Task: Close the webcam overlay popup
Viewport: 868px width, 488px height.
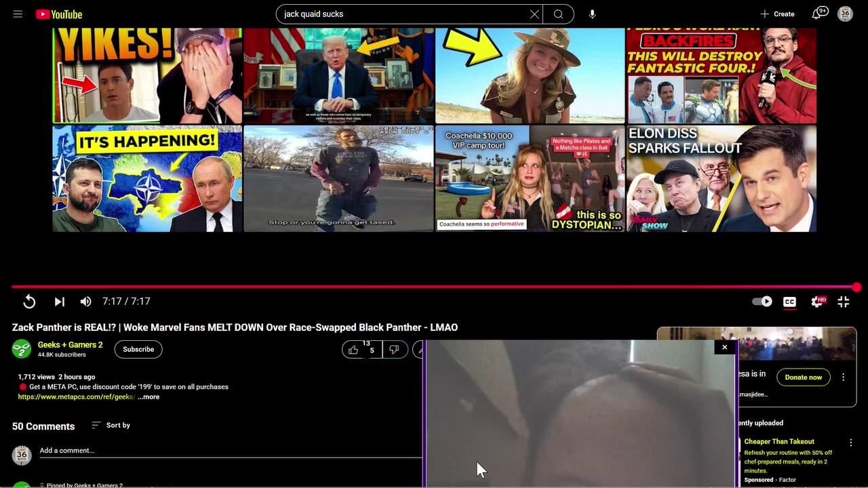Action: pyautogui.click(x=724, y=347)
